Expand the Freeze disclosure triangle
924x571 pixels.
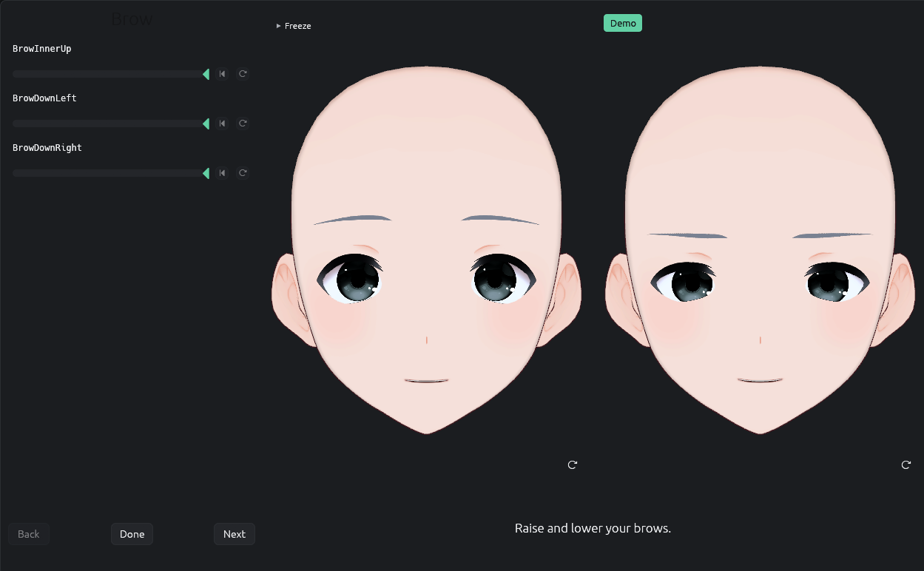pos(279,26)
